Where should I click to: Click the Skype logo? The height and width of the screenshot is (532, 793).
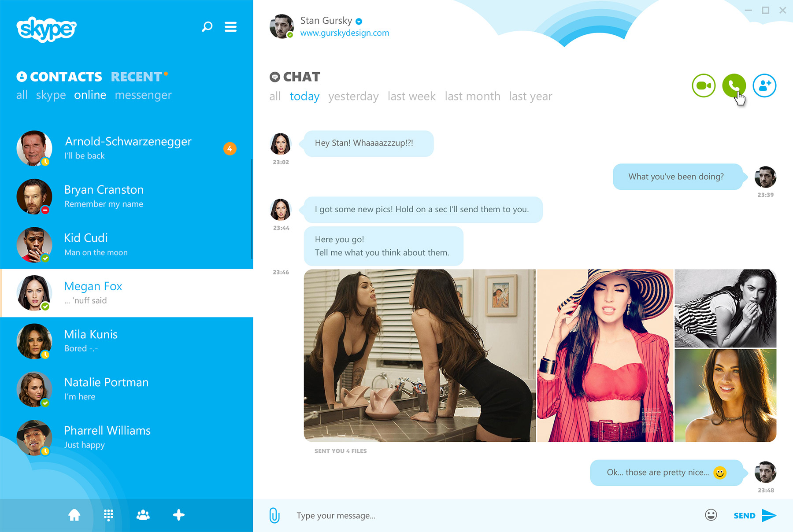pos(46,29)
